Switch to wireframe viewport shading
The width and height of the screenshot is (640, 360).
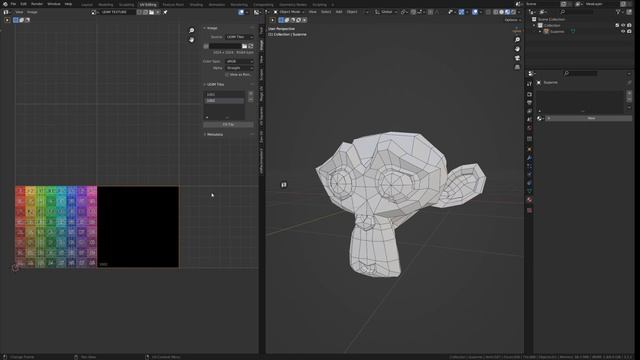(496, 12)
